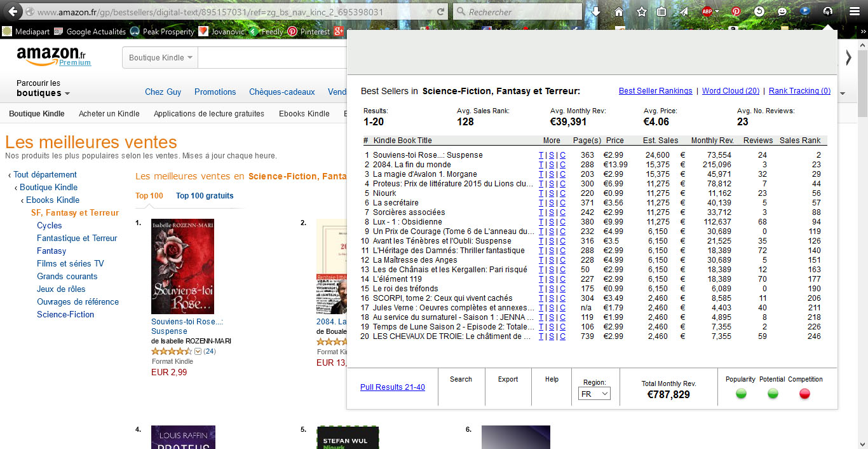Open Chèques-cadeaux in the Amazon nav
Image resolution: width=868 pixels, height=449 pixels.
coord(282,92)
